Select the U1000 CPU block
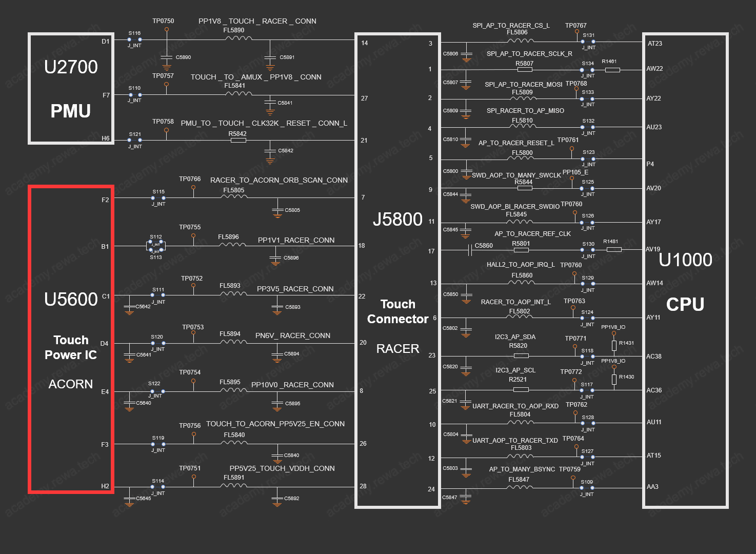Viewport: 756px width, 554px height. point(685,271)
